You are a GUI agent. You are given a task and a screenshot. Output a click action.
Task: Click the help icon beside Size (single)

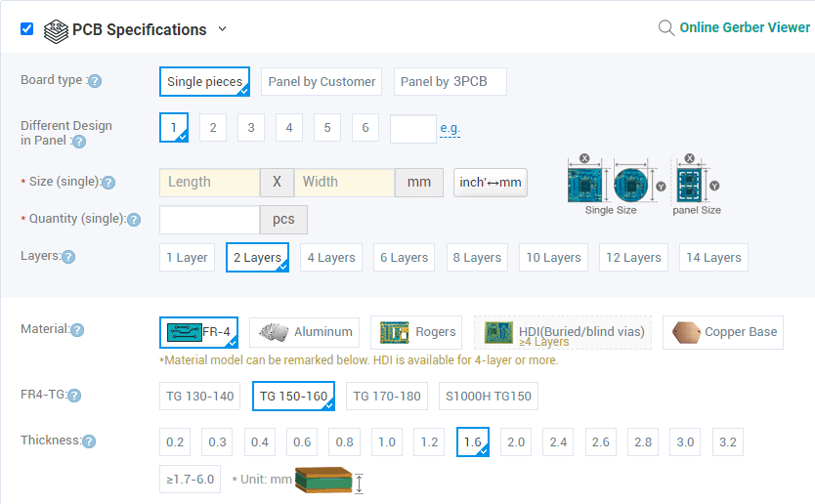108,183
